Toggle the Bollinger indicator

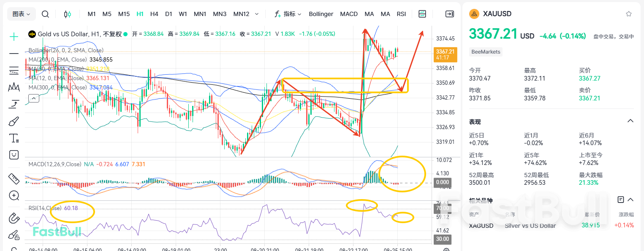click(321, 14)
